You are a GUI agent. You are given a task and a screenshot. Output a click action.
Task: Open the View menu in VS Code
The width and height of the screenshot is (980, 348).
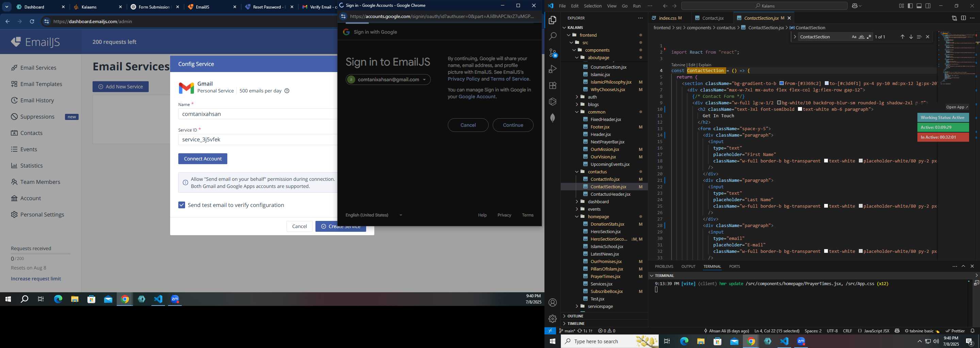(612, 6)
